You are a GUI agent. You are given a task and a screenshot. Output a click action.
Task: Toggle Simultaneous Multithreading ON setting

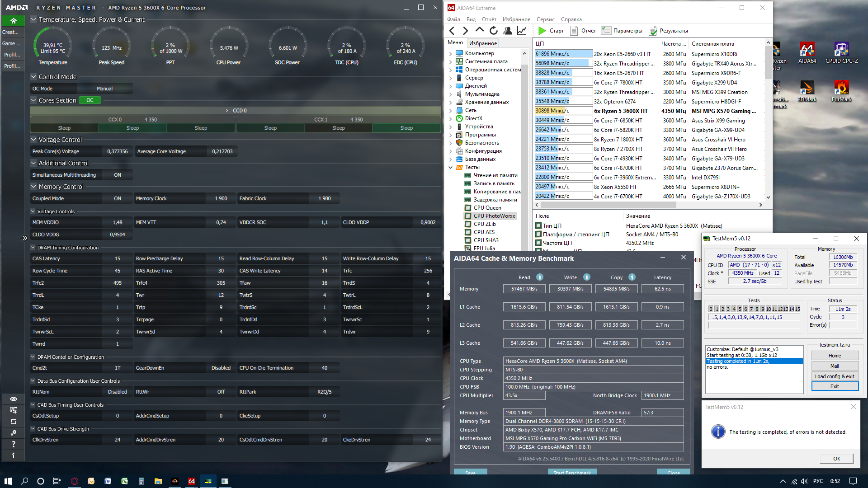pos(118,175)
